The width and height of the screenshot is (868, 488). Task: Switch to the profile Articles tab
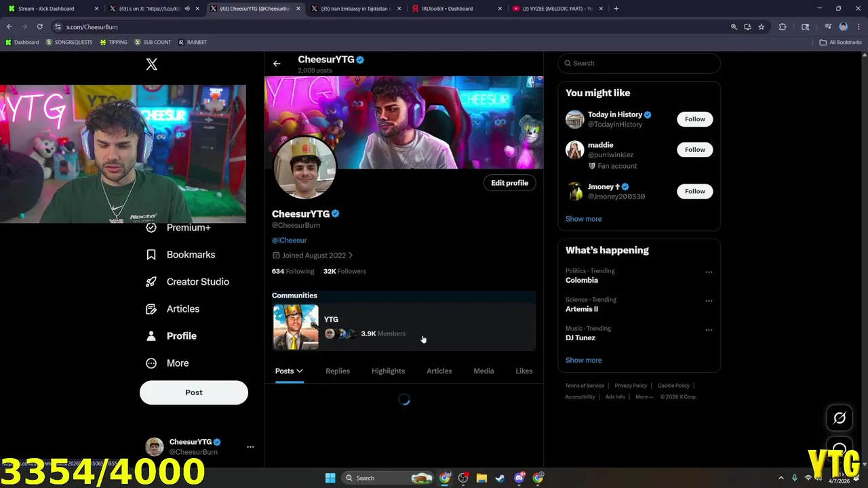pyautogui.click(x=439, y=371)
